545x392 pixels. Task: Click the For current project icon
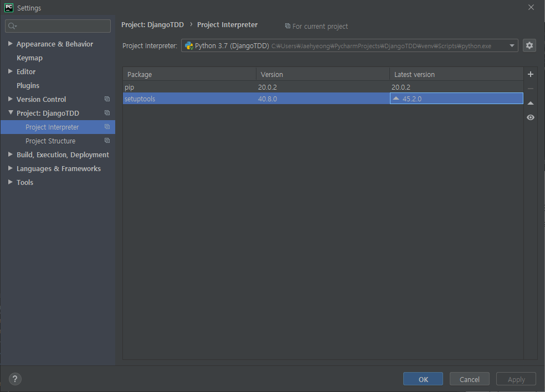pos(287,26)
